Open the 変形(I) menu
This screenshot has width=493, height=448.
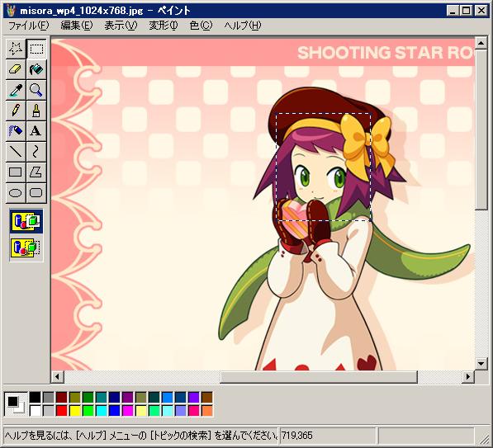click(x=164, y=26)
